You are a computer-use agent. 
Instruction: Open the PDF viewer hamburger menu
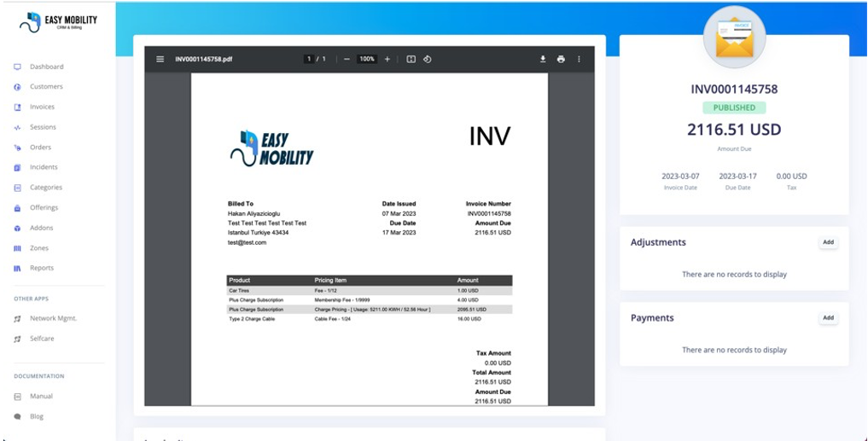tap(160, 59)
